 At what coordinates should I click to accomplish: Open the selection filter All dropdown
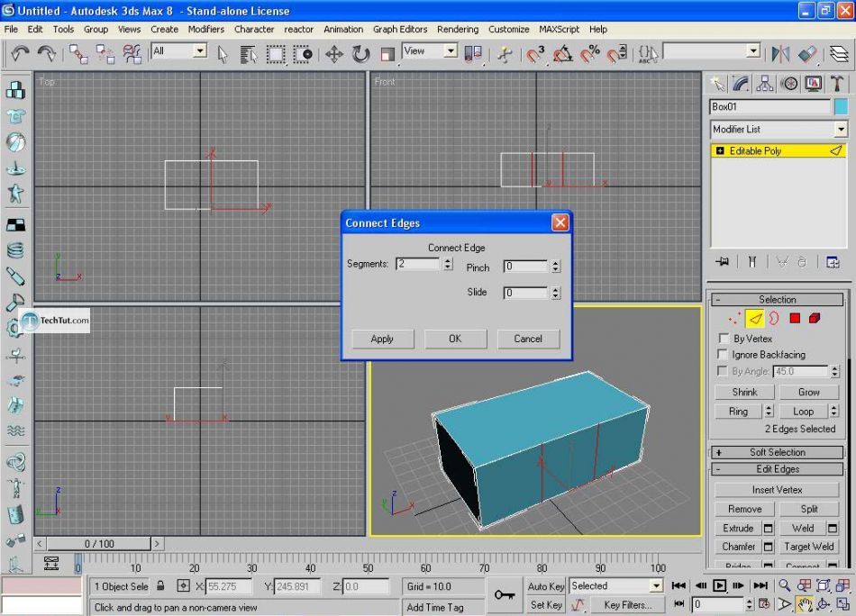200,50
